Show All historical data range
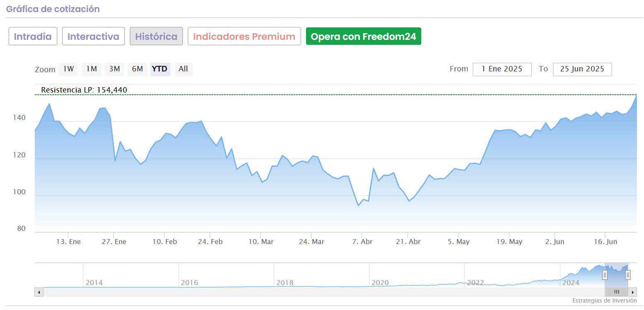This screenshot has width=644, height=310. point(183,69)
